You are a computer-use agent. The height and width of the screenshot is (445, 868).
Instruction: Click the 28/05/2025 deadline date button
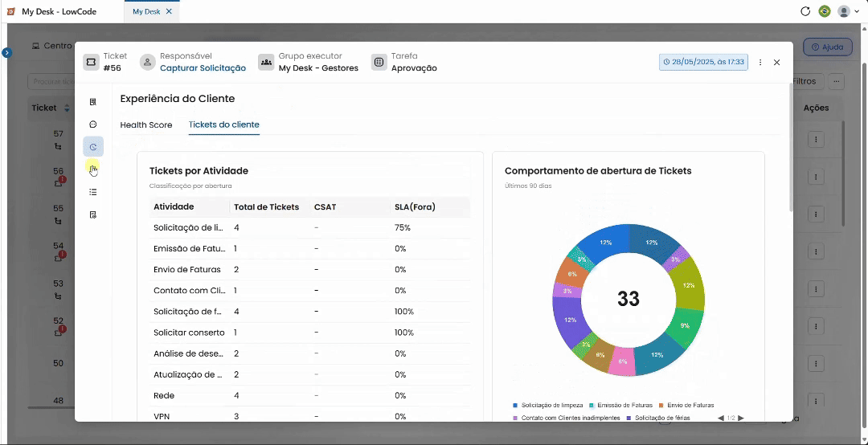[x=703, y=62]
